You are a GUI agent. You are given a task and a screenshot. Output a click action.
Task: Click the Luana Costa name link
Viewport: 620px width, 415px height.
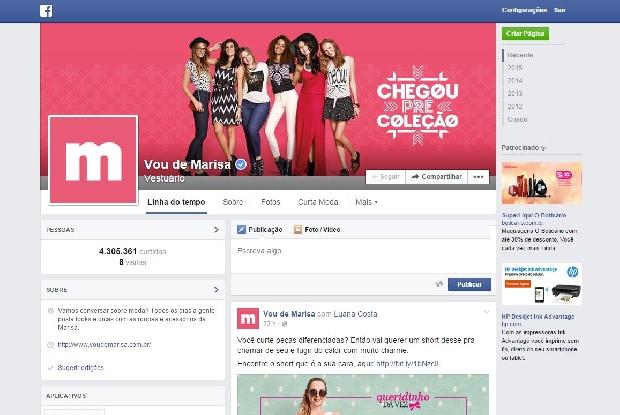point(355,314)
